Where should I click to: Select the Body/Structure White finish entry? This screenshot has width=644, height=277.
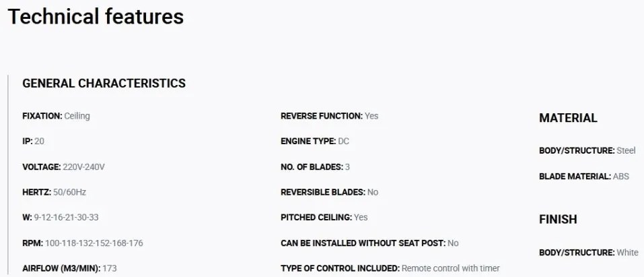pos(589,253)
